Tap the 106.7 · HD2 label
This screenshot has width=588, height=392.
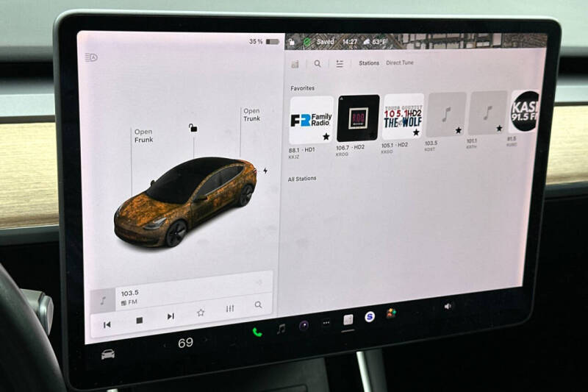[x=350, y=147]
